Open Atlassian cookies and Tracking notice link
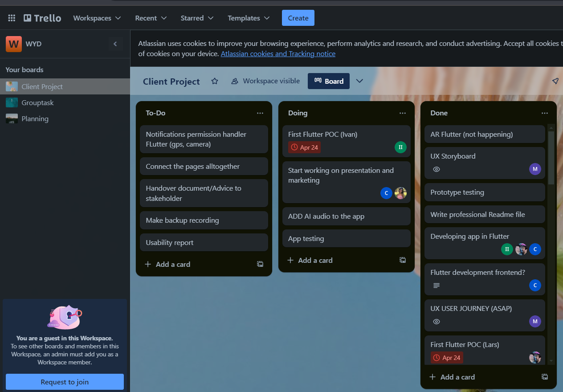The height and width of the screenshot is (392, 563). [278, 54]
